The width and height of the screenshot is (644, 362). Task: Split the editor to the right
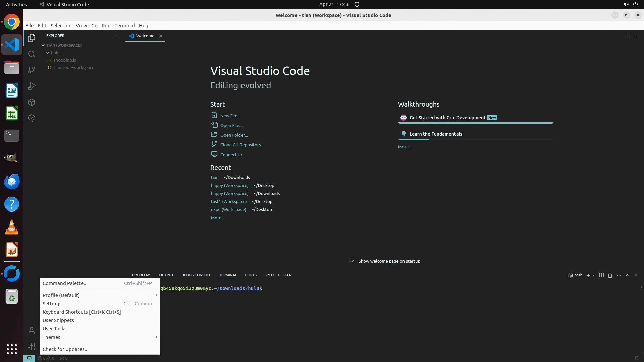pyautogui.click(x=627, y=36)
